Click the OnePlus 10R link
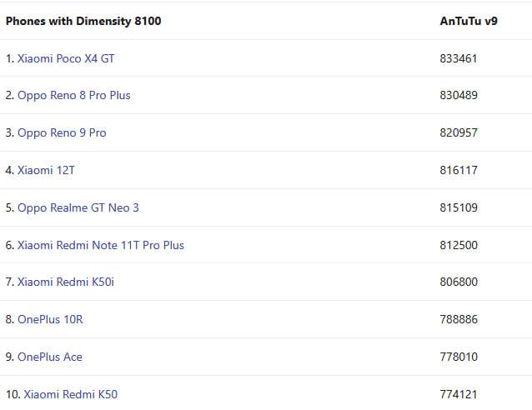The width and height of the screenshot is (532, 410). [50, 319]
